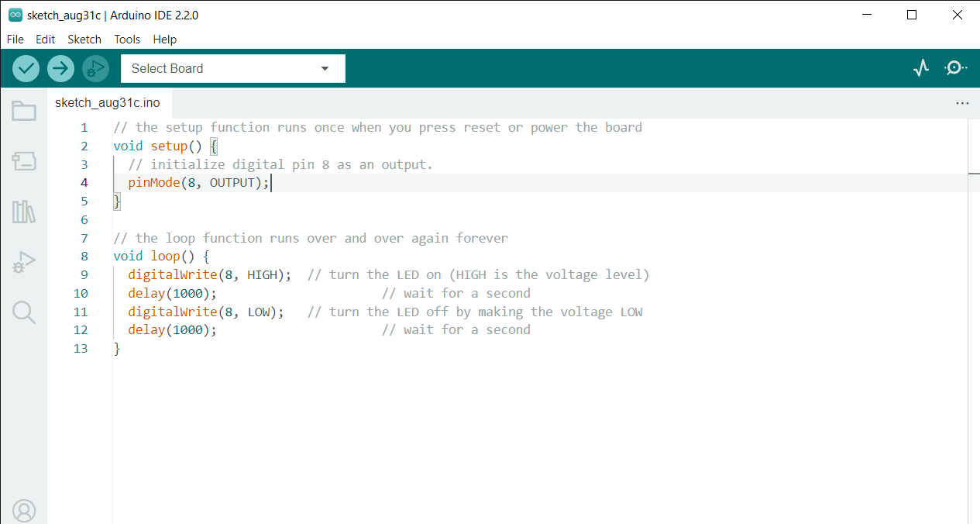Open the Serial Monitor
The width and height of the screenshot is (980, 524).
pos(954,68)
